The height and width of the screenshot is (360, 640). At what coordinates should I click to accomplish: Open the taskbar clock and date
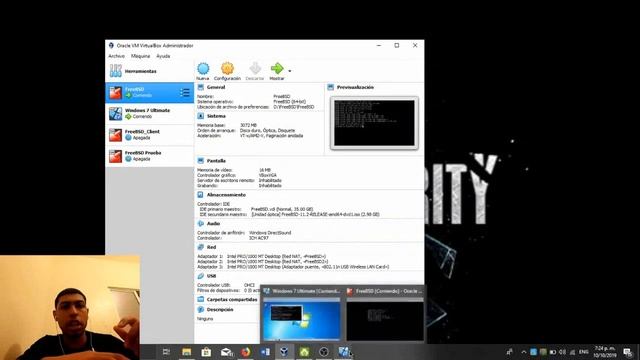click(x=605, y=352)
